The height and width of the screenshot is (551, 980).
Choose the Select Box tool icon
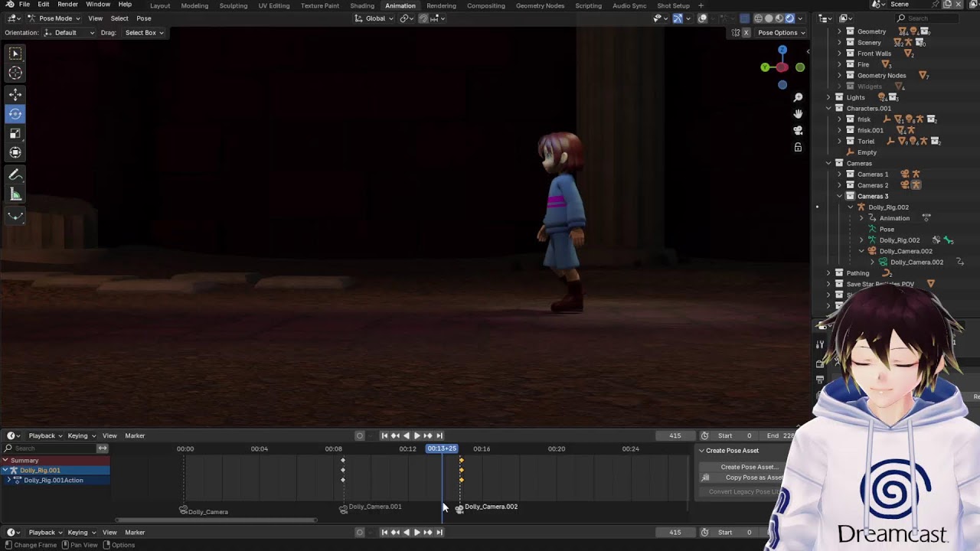pos(15,54)
